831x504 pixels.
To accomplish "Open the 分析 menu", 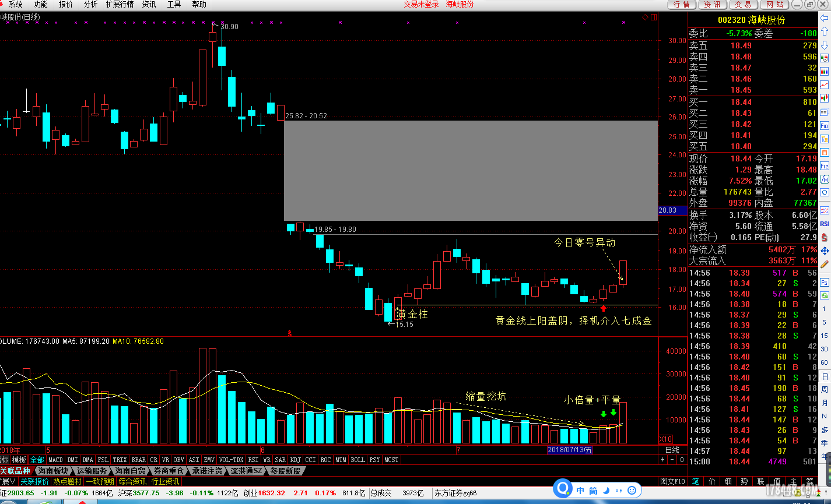I will 90,4.
